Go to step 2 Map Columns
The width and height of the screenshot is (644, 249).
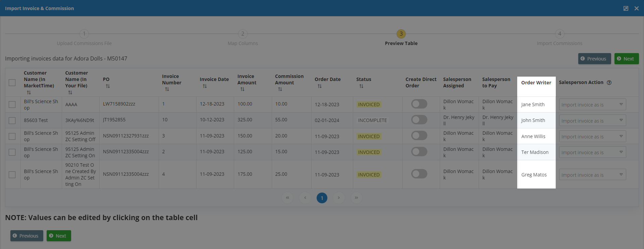(243, 34)
